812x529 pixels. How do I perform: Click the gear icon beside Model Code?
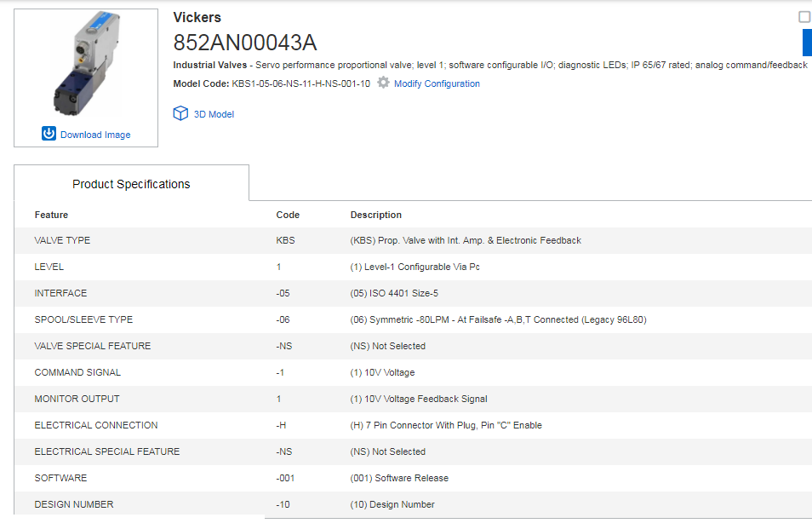(x=383, y=83)
